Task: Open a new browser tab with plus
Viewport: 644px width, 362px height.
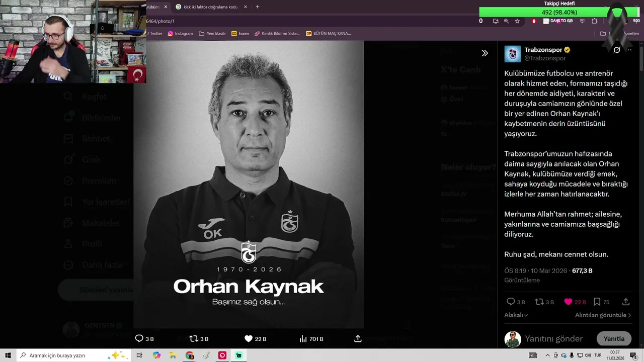Action: [x=258, y=7]
